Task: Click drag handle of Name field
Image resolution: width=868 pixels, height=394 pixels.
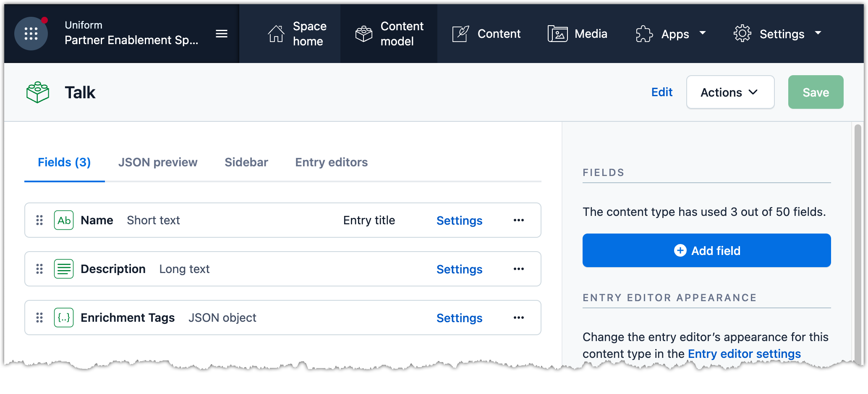Action: click(x=39, y=220)
